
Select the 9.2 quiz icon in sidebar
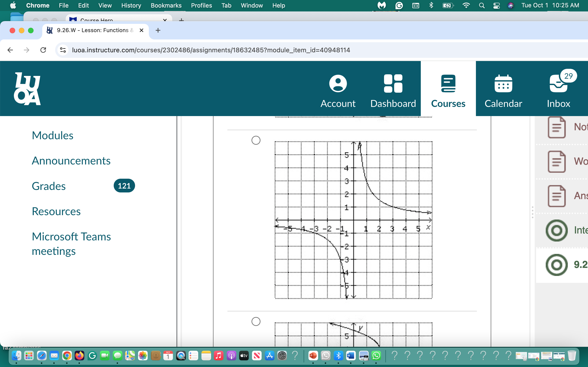(557, 264)
